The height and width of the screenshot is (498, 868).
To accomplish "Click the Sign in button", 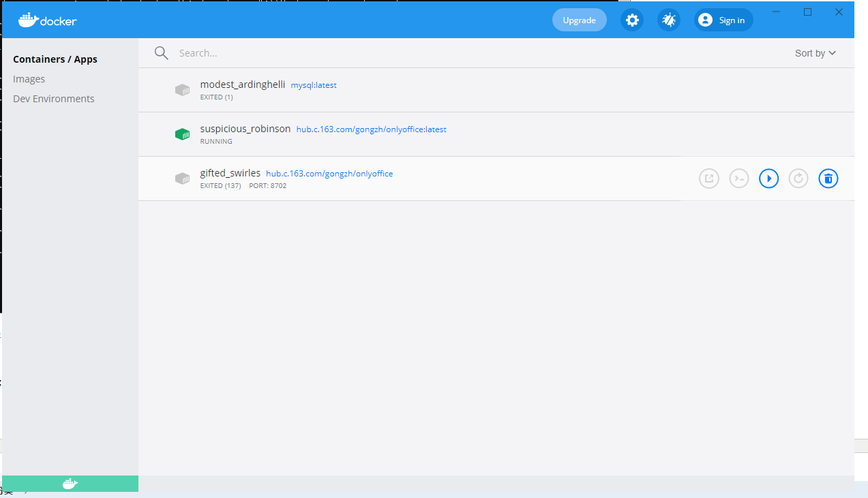I will [x=723, y=20].
